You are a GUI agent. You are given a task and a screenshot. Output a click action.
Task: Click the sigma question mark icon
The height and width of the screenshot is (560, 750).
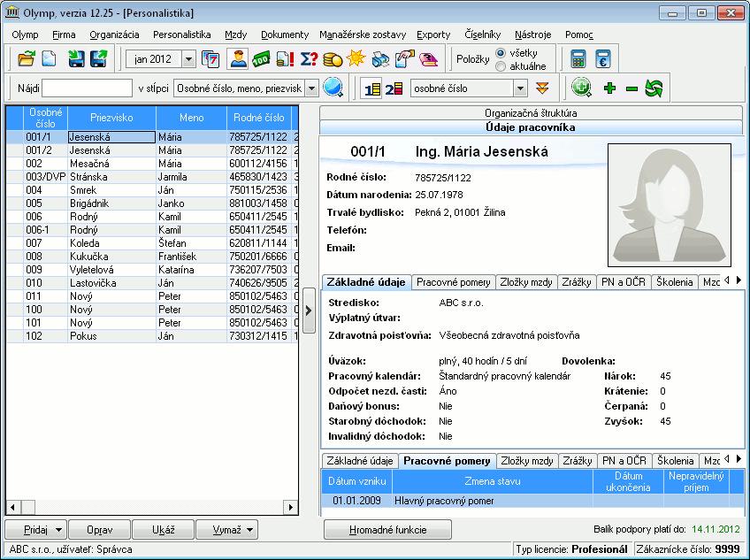(309, 59)
